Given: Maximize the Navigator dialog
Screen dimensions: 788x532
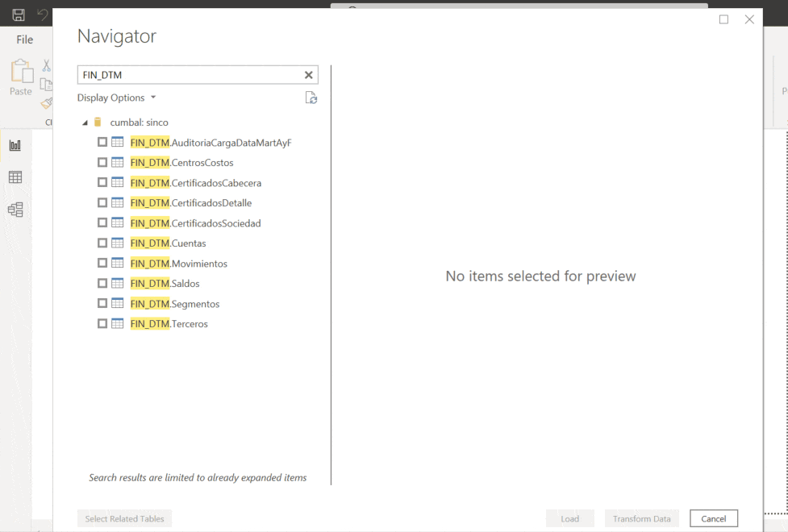Looking at the screenshot, I should pos(723,19).
